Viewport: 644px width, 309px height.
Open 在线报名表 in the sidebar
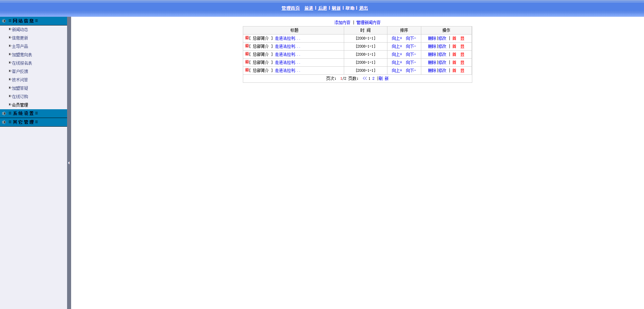(x=22, y=63)
